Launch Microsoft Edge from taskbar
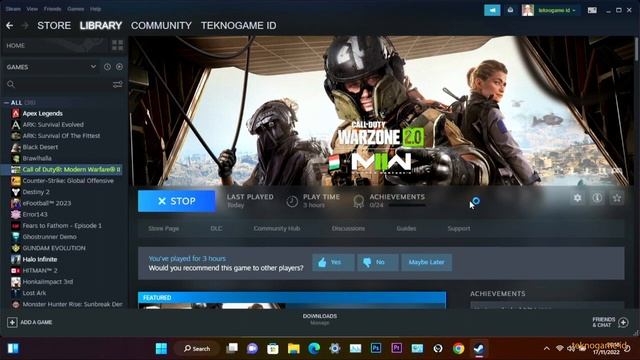Screen dimensions: 640x360 point(314,349)
